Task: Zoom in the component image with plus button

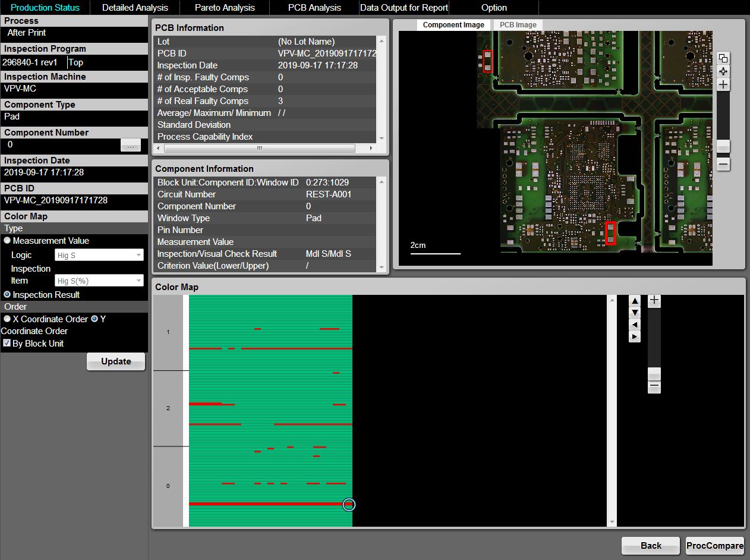Action: pos(723,85)
